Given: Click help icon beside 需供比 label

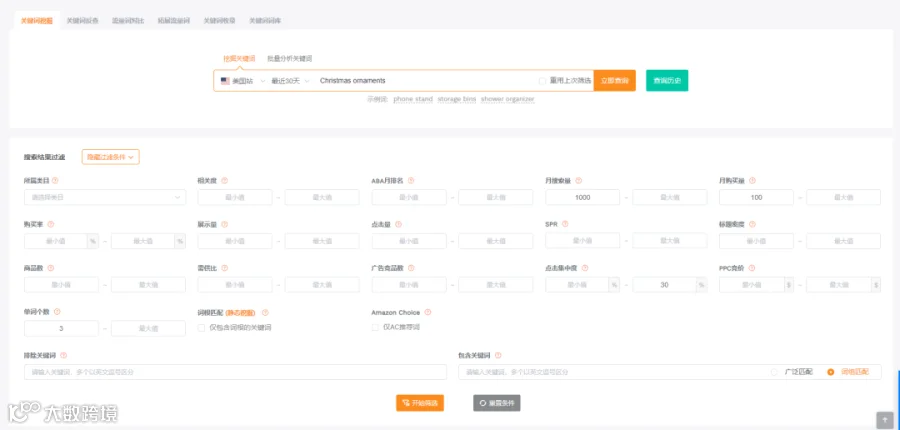Looking at the screenshot, I should pos(224,268).
